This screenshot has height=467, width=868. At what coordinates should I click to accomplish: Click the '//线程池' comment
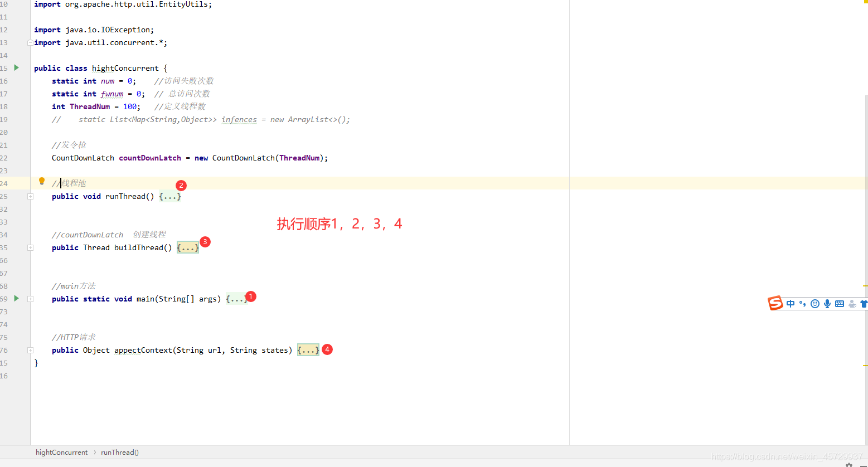point(69,183)
